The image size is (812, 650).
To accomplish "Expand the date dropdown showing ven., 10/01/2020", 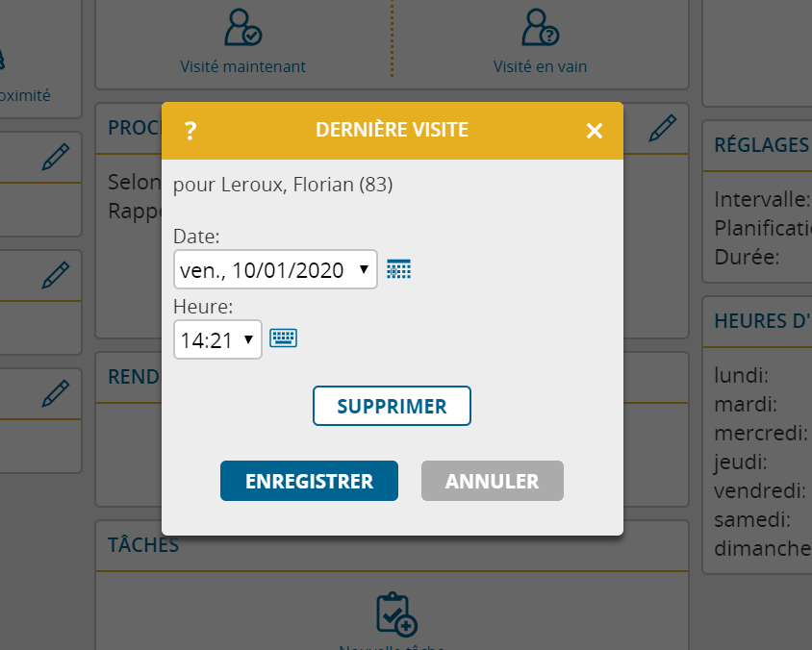I will pos(275,269).
